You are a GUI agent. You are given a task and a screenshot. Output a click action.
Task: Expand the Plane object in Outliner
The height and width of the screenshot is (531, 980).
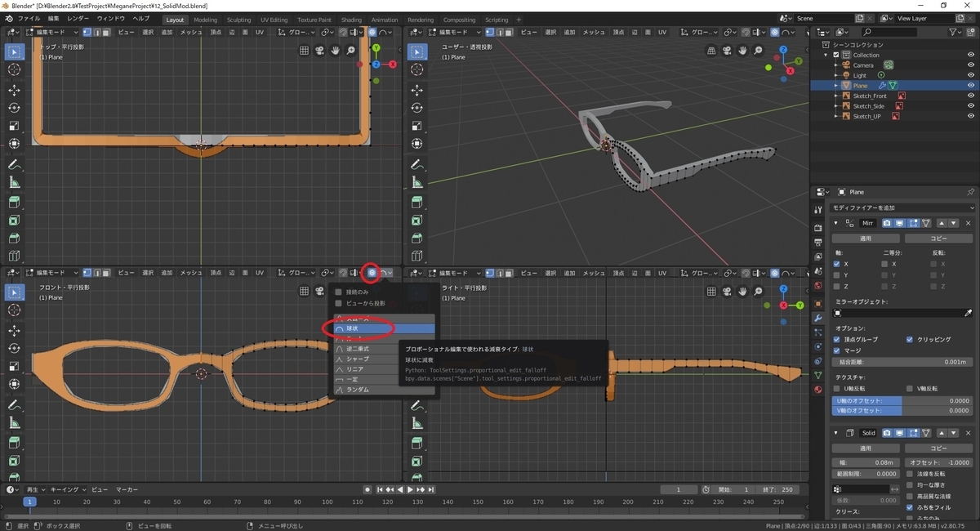836,86
